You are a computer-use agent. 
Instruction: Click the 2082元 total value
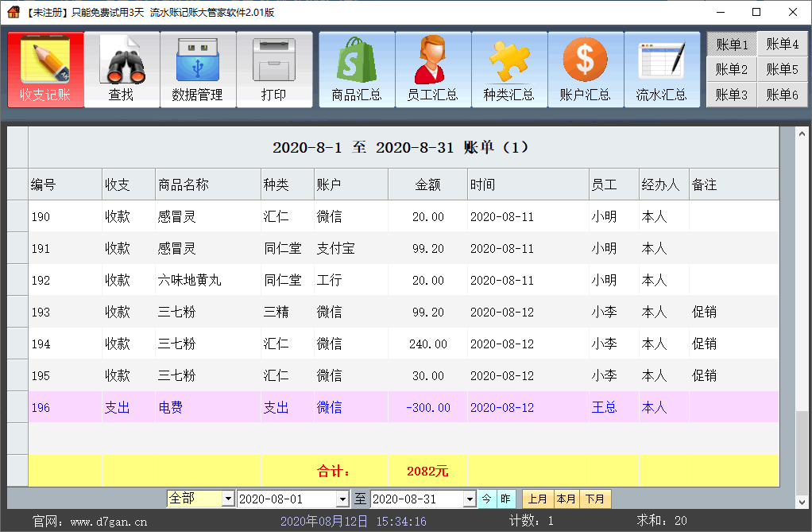(x=427, y=472)
